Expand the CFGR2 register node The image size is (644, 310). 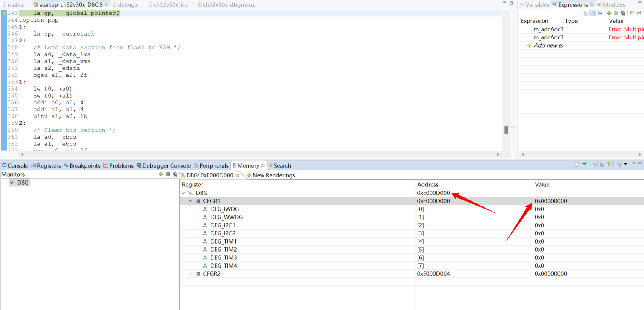click(191, 274)
